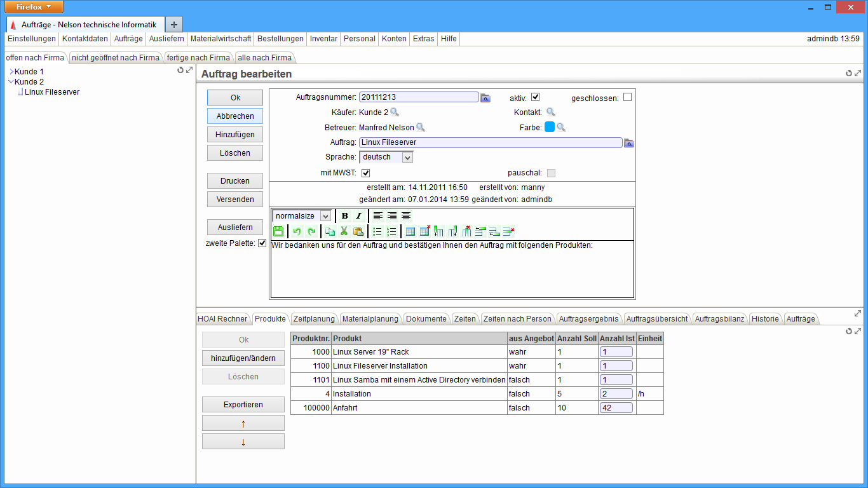Open the Käufer magnifier search icon

(395, 112)
